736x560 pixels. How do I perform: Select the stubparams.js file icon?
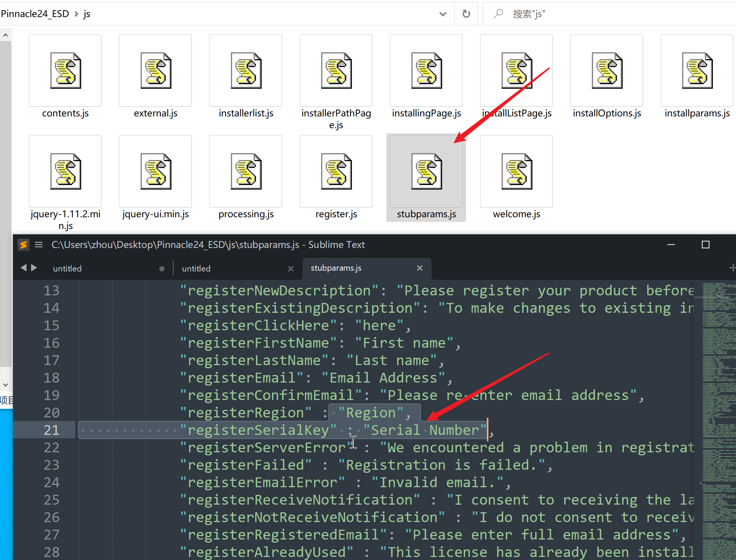coord(426,171)
